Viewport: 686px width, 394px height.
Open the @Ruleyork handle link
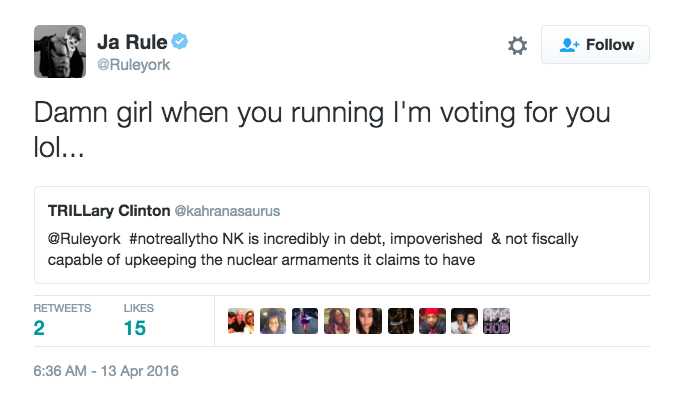(133, 65)
